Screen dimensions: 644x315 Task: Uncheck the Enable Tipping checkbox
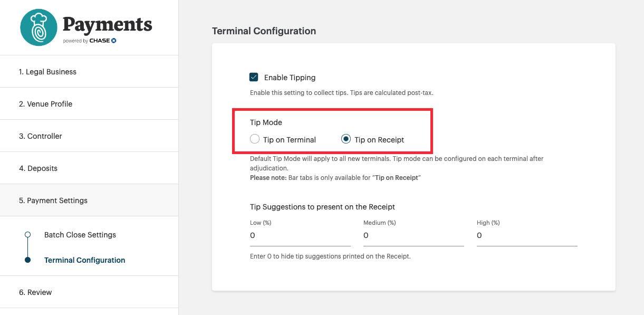coord(254,77)
